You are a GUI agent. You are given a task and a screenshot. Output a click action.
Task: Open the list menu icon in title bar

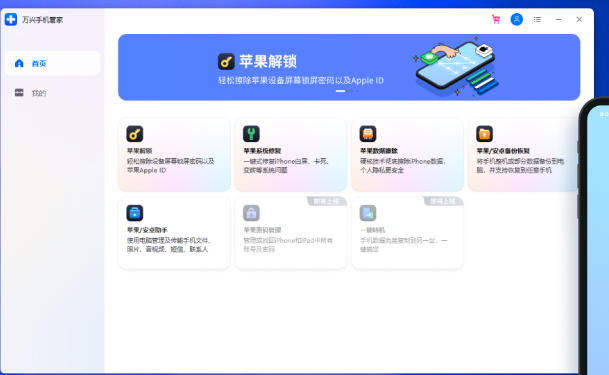coord(537,19)
